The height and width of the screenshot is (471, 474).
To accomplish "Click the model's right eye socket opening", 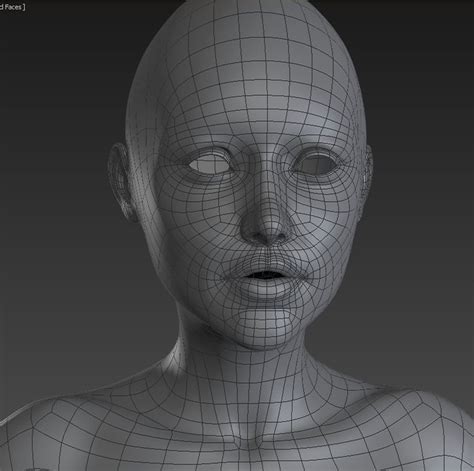I will click(317, 164).
